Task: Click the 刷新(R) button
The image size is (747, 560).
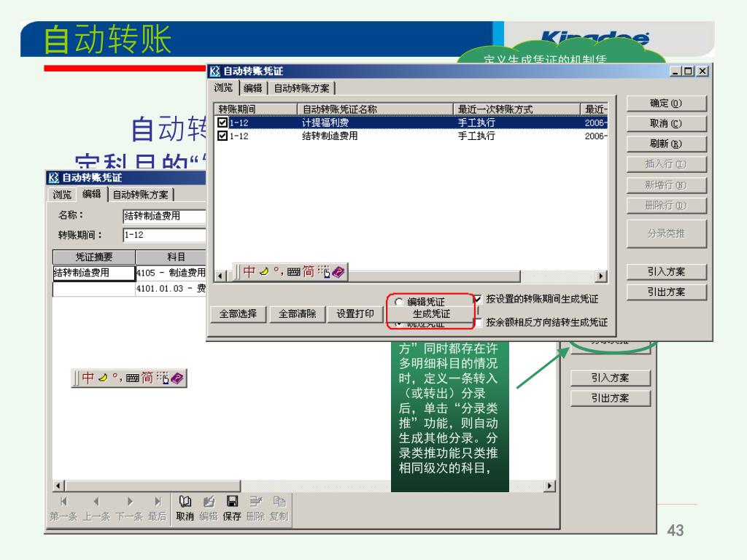Action: click(666, 144)
